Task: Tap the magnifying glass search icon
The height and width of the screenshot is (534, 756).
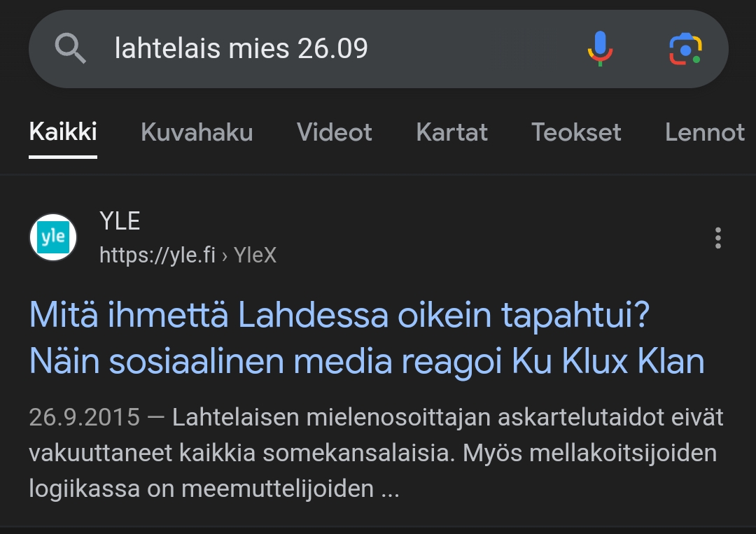Action: coord(71,49)
